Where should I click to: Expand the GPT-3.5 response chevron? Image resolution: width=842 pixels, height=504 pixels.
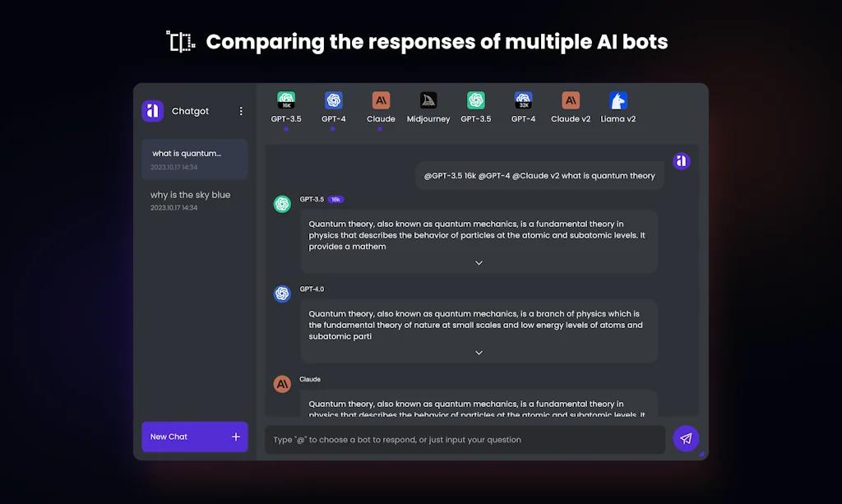click(x=479, y=262)
